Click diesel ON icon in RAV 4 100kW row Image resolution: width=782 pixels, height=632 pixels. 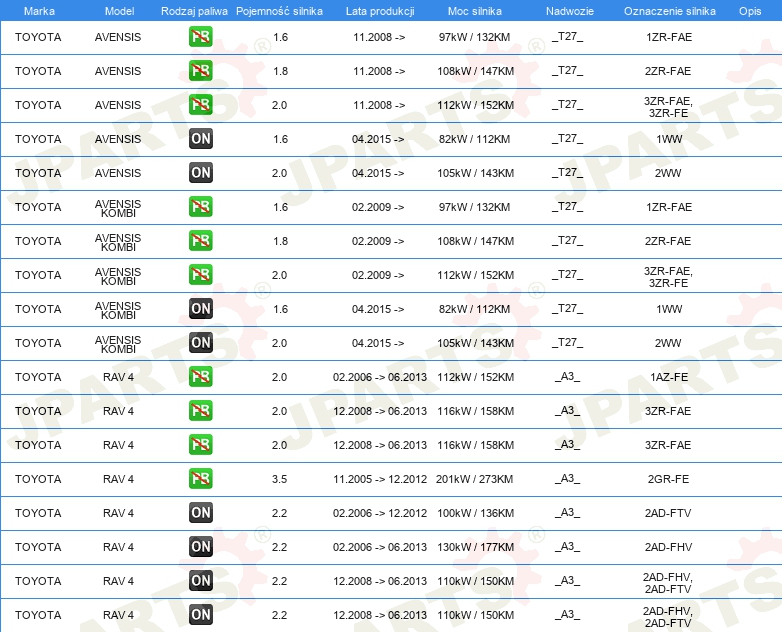200,512
